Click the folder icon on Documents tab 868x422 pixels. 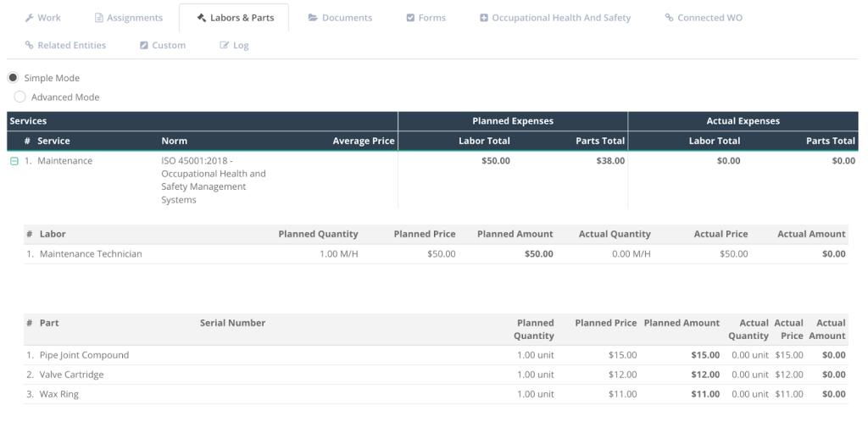pyautogui.click(x=313, y=18)
